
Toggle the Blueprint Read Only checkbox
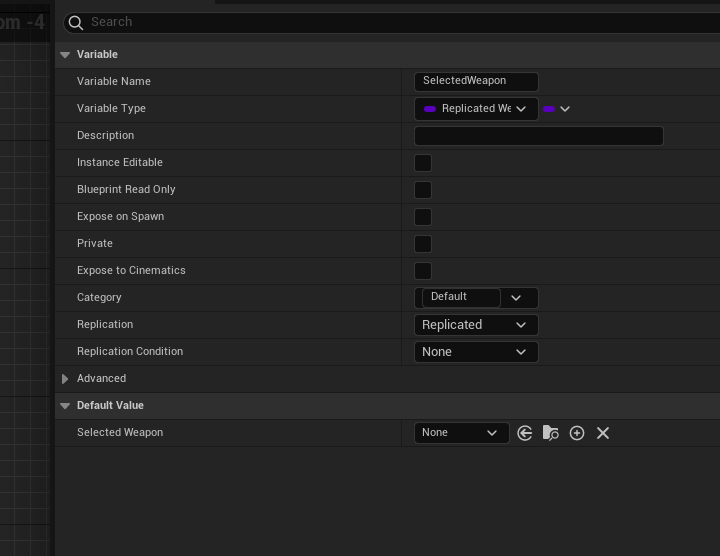(x=423, y=190)
